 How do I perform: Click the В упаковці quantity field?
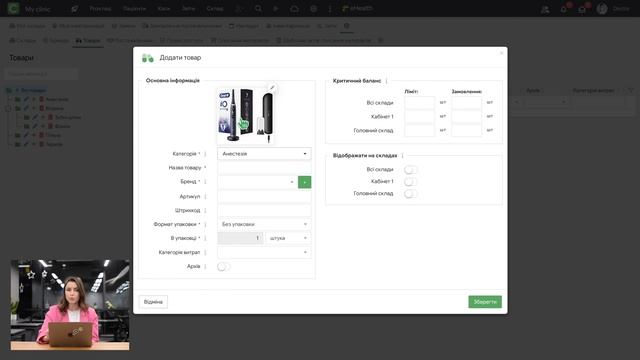[240, 238]
